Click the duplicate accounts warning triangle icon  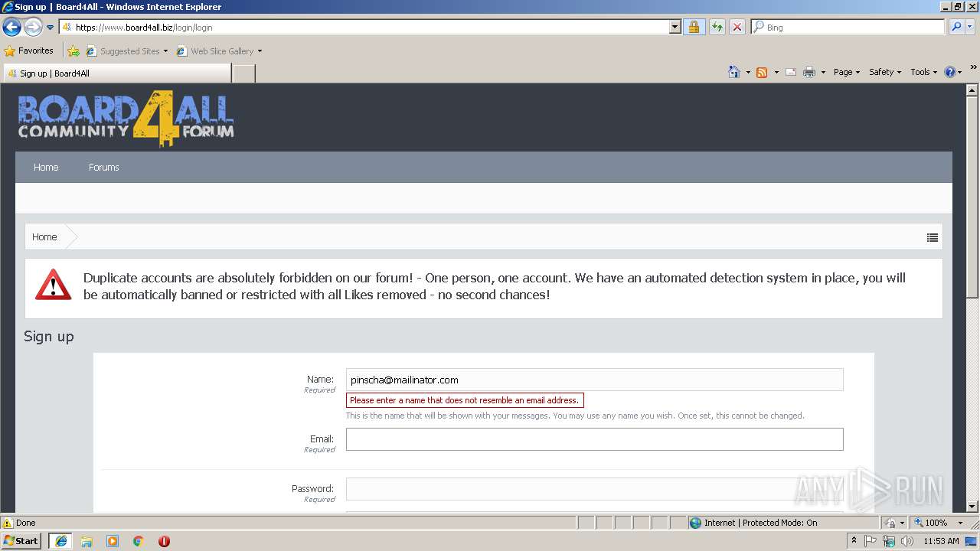[x=53, y=285]
